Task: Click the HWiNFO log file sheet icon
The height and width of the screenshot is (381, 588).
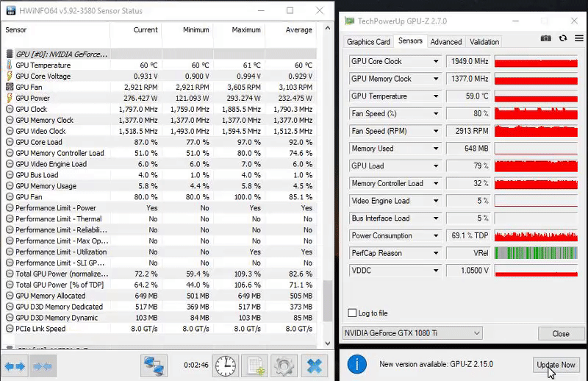Action: [254, 366]
